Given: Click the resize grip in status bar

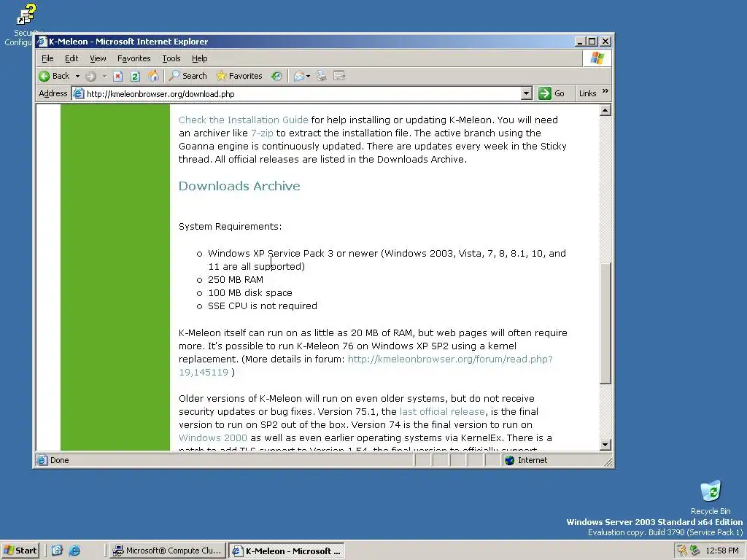Looking at the screenshot, I should (608, 461).
